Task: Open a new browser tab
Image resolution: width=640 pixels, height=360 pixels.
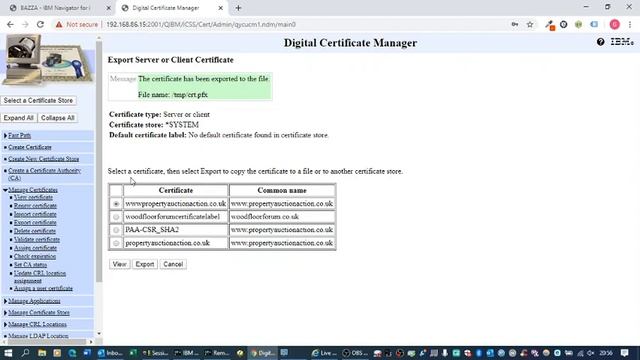Action: (x=238, y=8)
